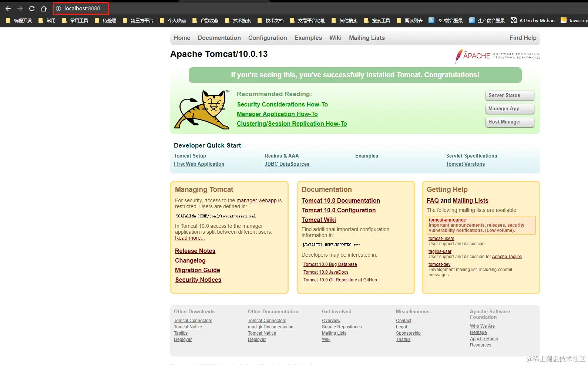Click the Manager App button
Image resolution: width=588 pixels, height=365 pixels.
pos(510,109)
